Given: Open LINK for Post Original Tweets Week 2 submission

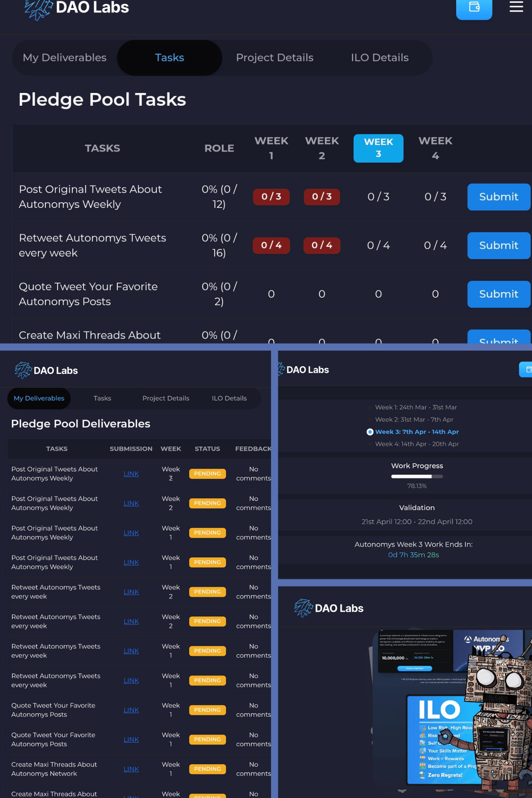Looking at the screenshot, I should 131,503.
